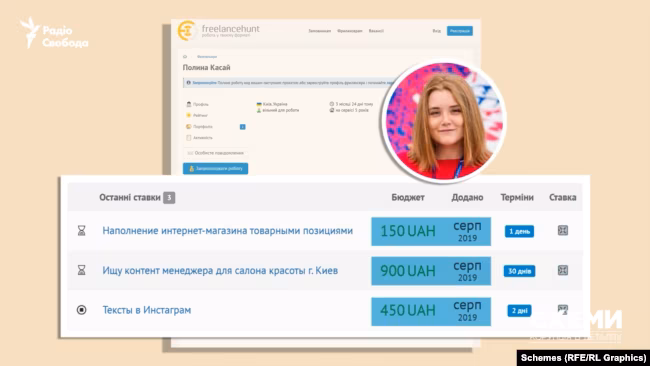Click bid icon in the 150 UAH row
This screenshot has width=650, height=366.
pos(563,230)
